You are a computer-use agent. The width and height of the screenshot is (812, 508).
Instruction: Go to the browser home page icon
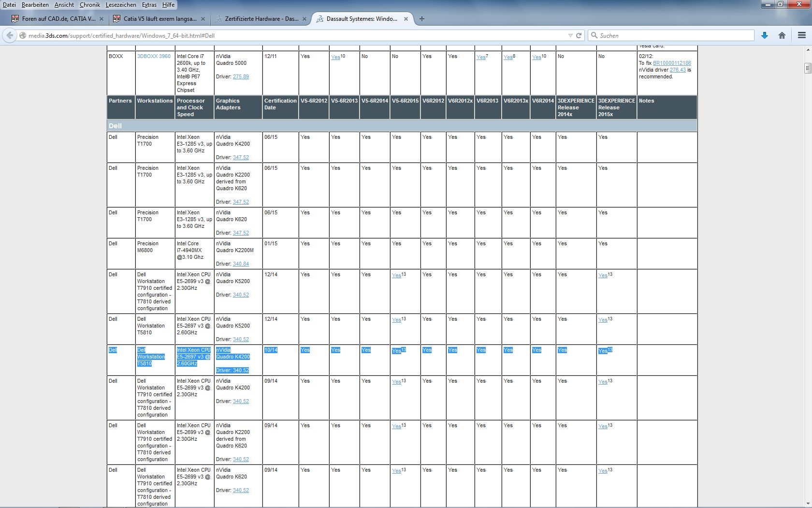click(x=782, y=35)
